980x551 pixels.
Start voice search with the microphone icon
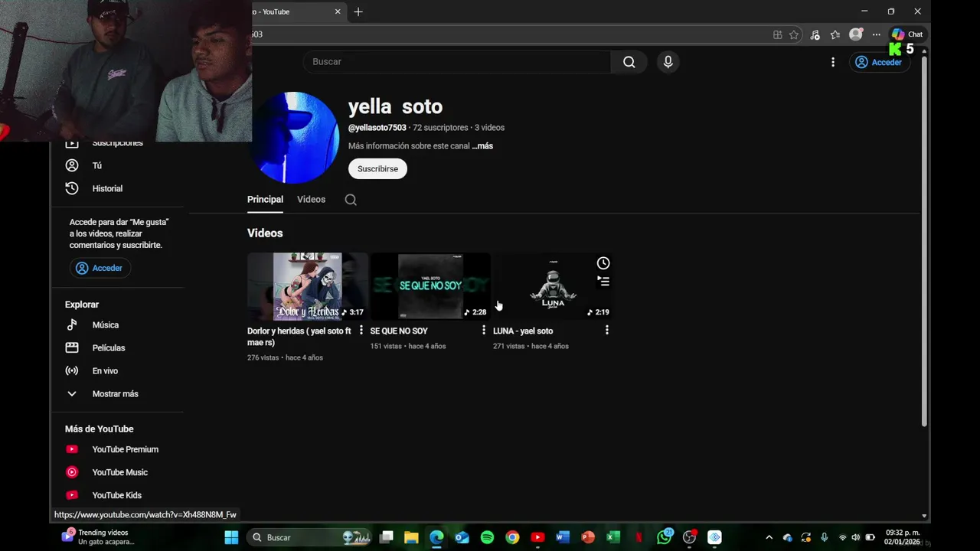[x=668, y=62]
